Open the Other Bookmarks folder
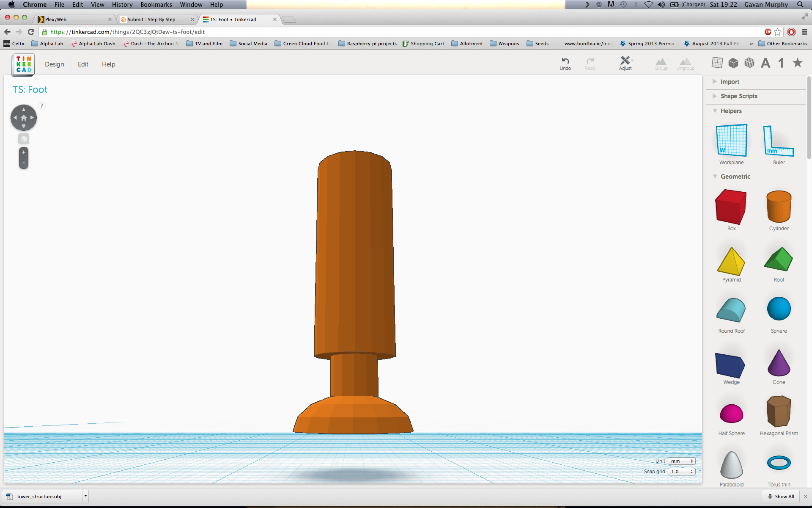 point(783,44)
